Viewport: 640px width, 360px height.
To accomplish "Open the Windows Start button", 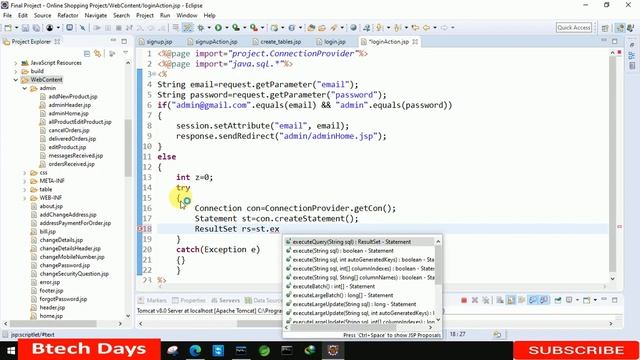I will pos(11,351).
